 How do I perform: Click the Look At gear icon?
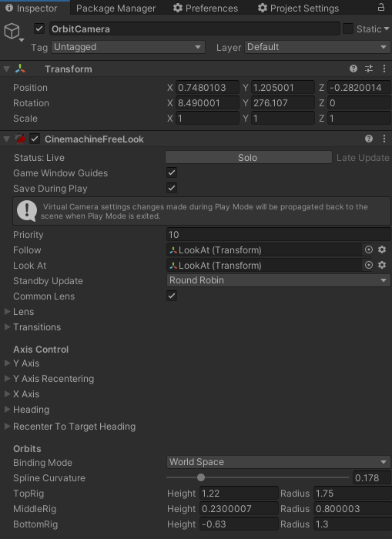[x=382, y=265]
